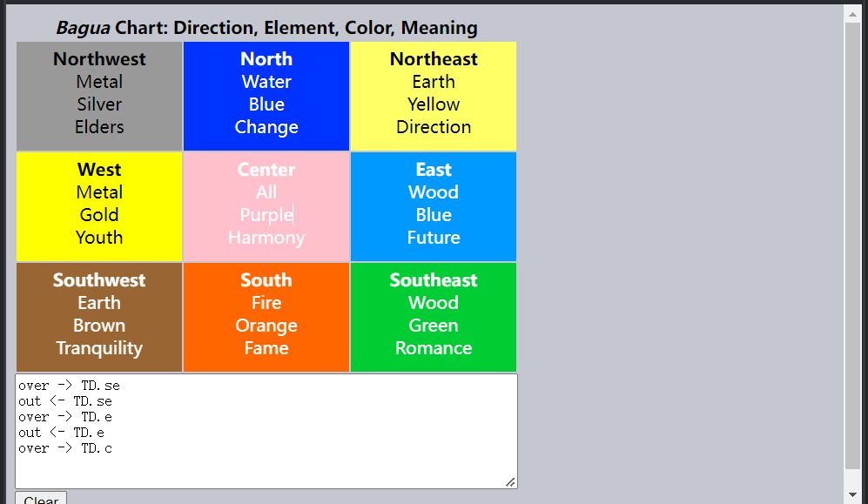The height and width of the screenshot is (504, 868).
Task: Click the green Southeast Wood cell
Action: pos(434,317)
